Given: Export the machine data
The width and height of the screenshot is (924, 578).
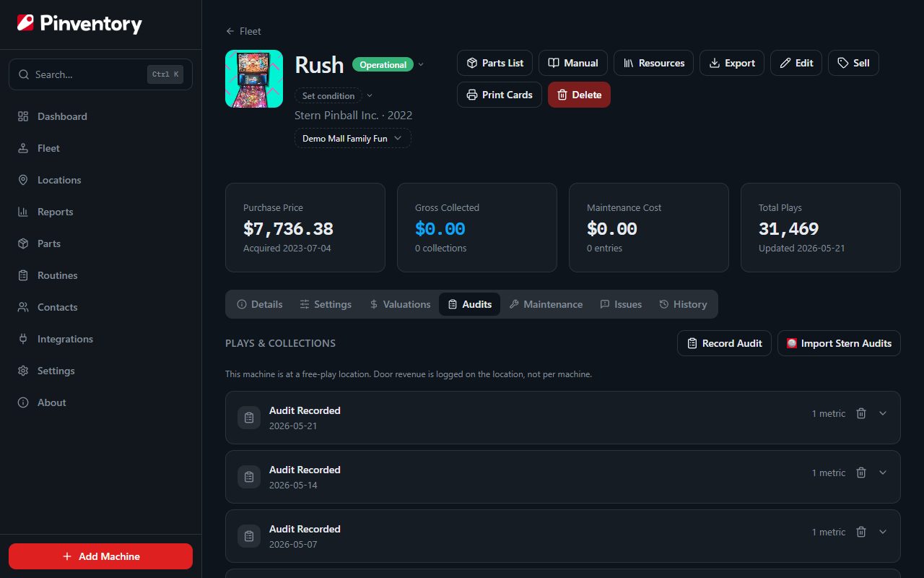Looking at the screenshot, I should coord(732,63).
